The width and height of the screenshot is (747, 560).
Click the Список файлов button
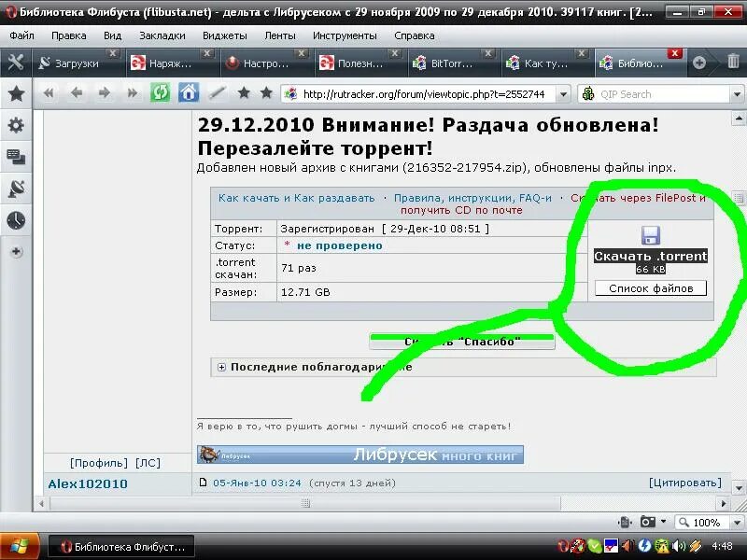[x=651, y=288]
